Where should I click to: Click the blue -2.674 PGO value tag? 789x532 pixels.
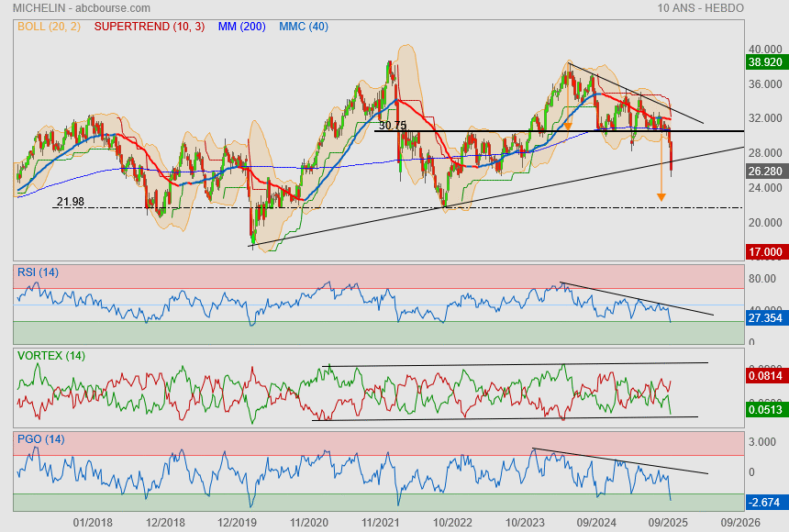(x=764, y=503)
